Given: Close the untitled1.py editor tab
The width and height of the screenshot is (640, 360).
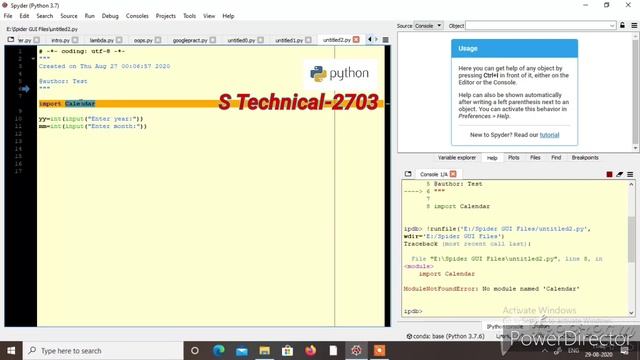Looking at the screenshot, I should point(308,40).
